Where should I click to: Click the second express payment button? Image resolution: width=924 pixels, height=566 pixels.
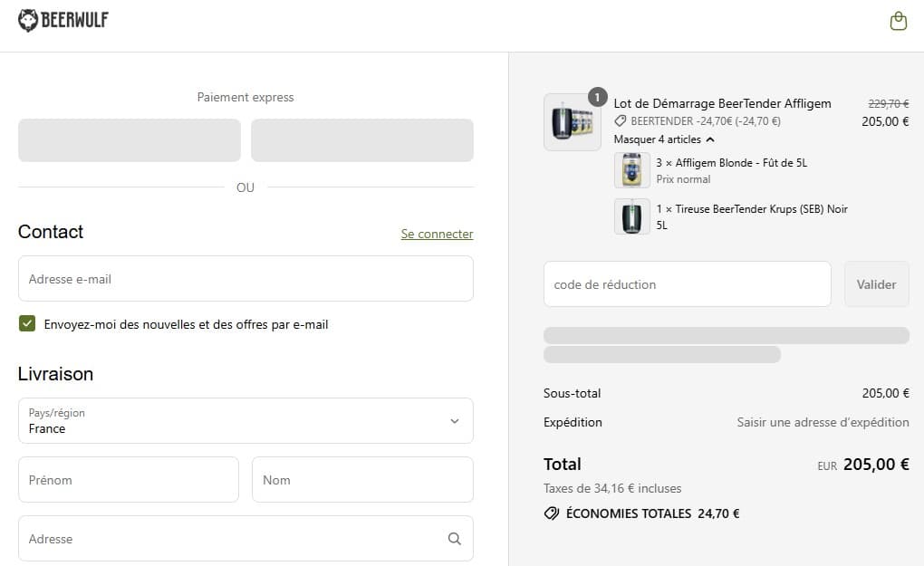(x=361, y=140)
